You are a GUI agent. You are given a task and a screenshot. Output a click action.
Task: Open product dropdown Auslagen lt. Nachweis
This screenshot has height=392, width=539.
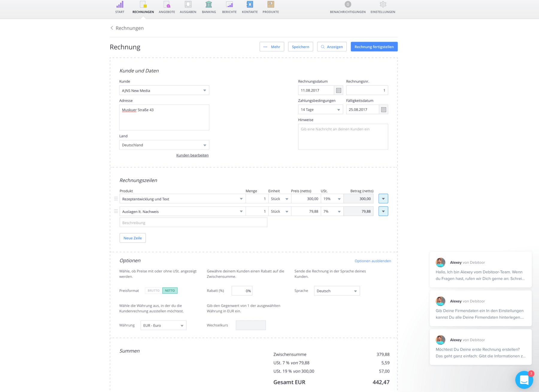point(182,211)
